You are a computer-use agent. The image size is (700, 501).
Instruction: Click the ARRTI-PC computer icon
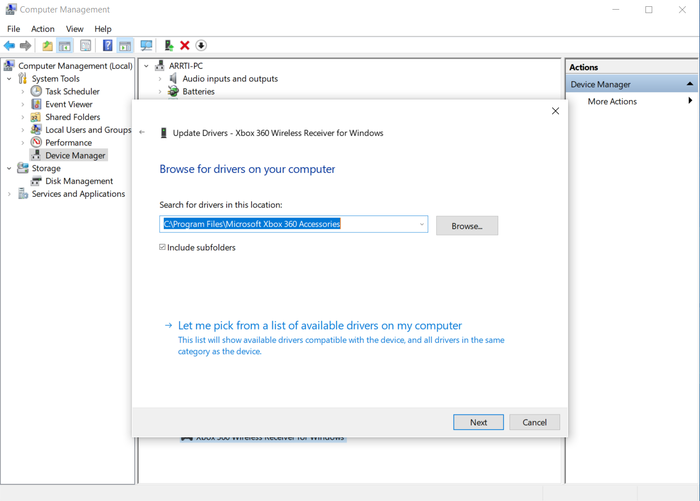click(x=160, y=66)
